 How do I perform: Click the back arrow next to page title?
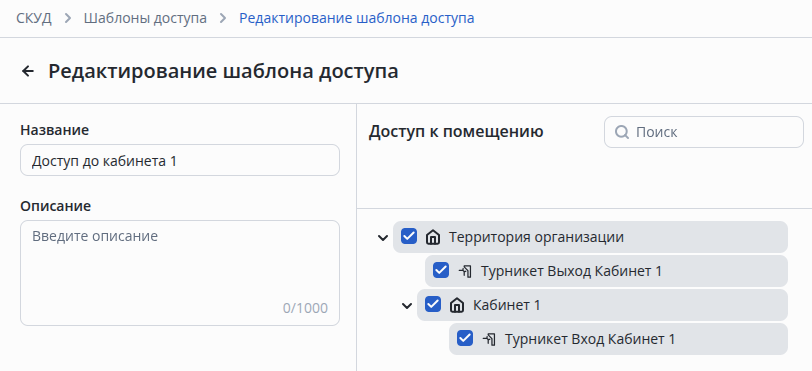point(27,72)
